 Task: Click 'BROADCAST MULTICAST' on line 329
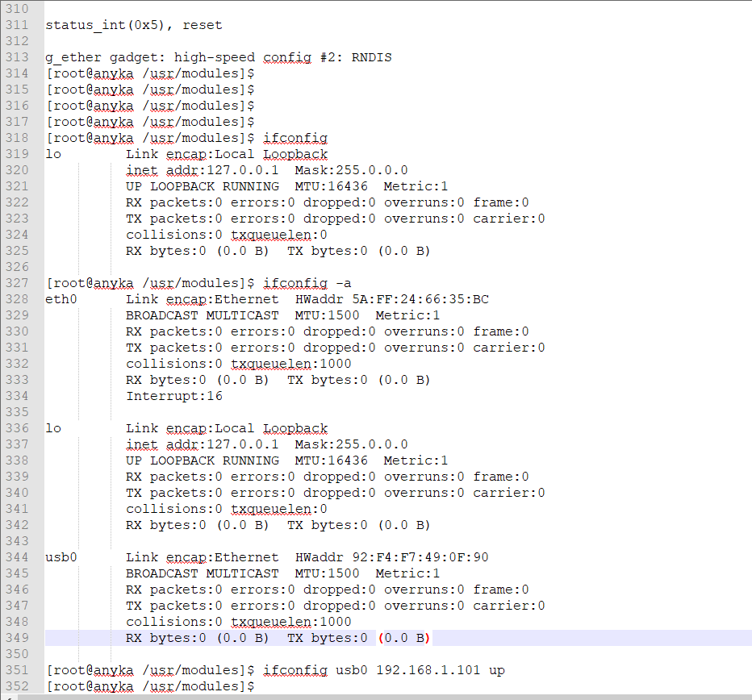tap(203, 315)
